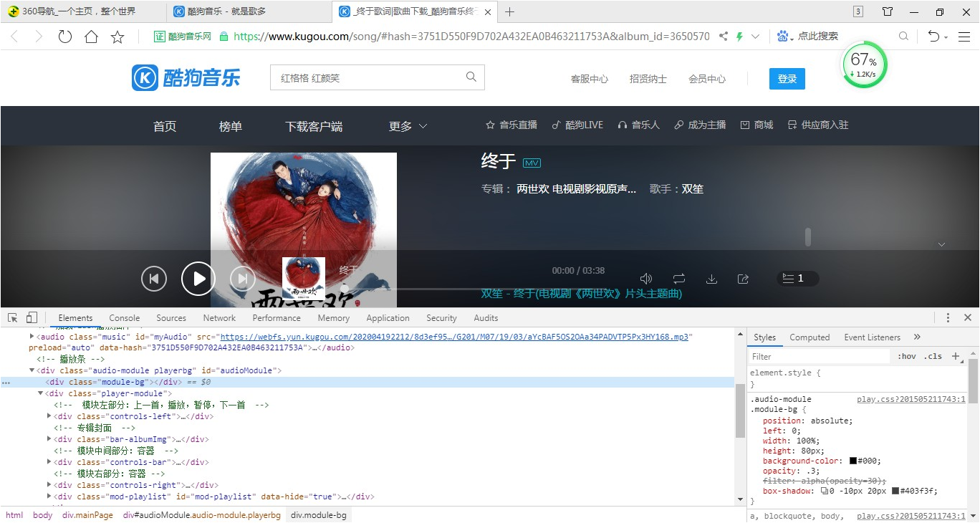Activate the DevTools element inspector icon
980x523 pixels.
[13, 317]
